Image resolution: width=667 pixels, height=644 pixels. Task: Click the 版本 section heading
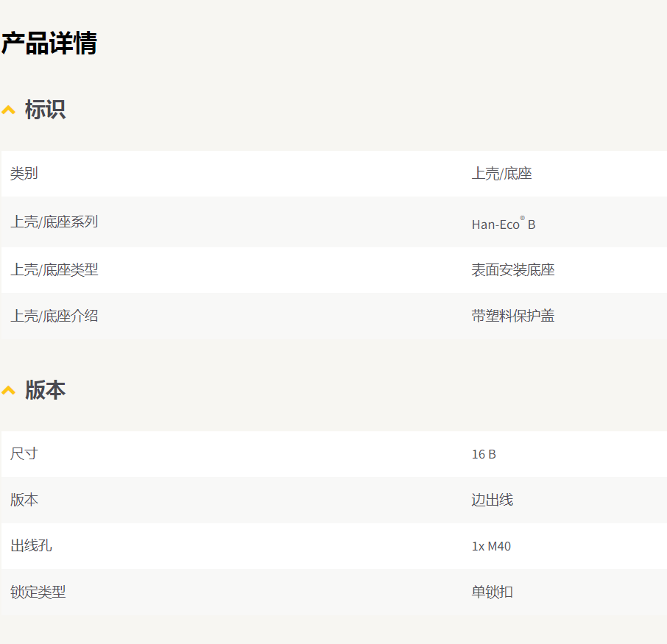tap(45, 389)
